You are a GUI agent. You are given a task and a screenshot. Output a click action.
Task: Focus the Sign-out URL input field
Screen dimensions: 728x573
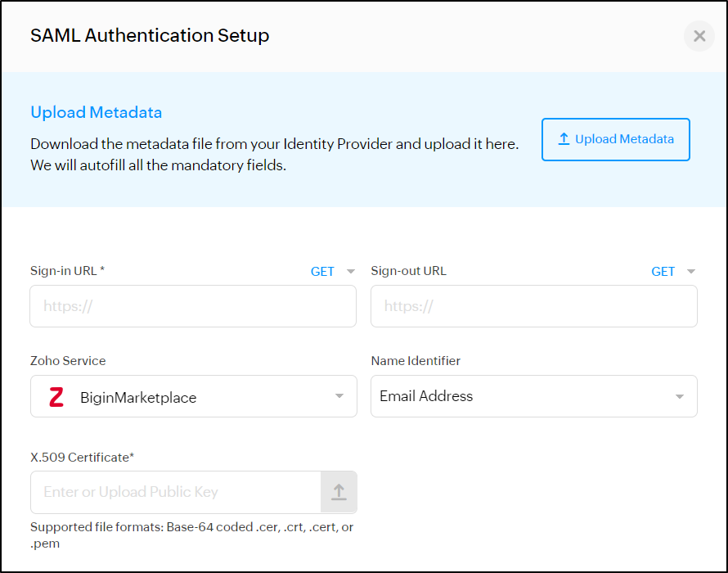[533, 306]
